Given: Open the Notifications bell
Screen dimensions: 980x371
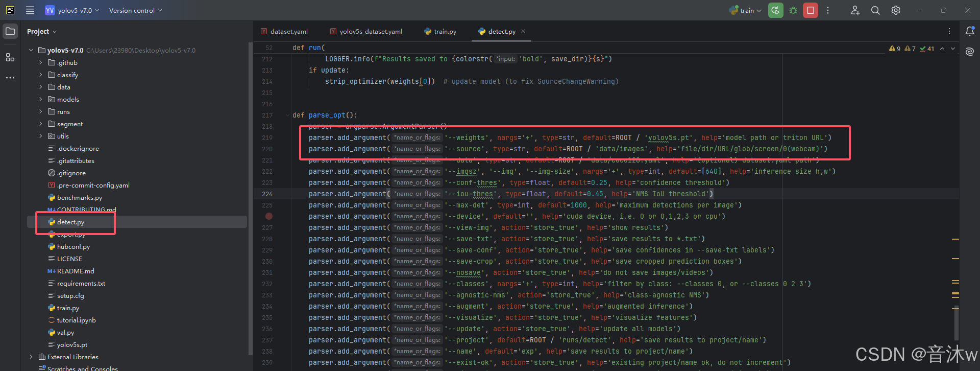Looking at the screenshot, I should click(970, 31).
